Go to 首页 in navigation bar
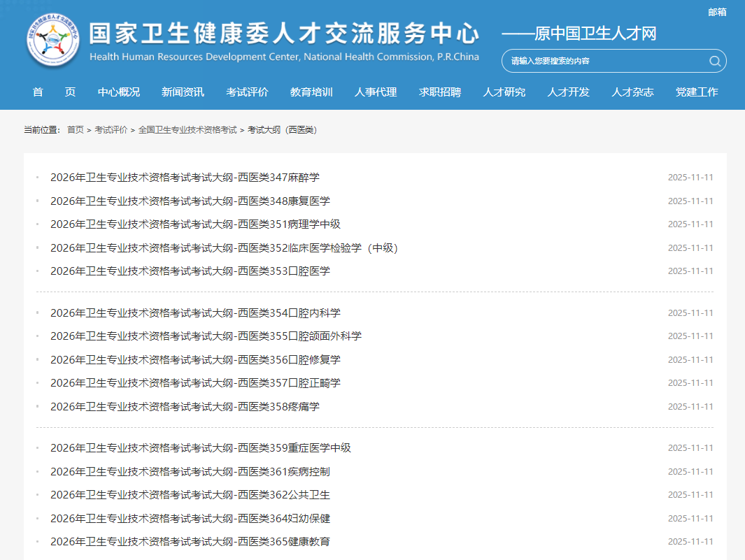 (x=54, y=92)
